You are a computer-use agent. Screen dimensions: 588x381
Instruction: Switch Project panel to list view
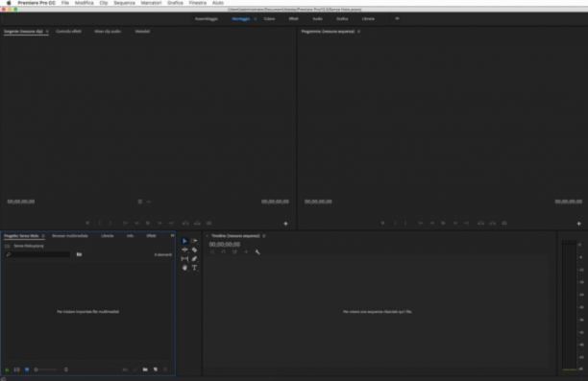17,369
